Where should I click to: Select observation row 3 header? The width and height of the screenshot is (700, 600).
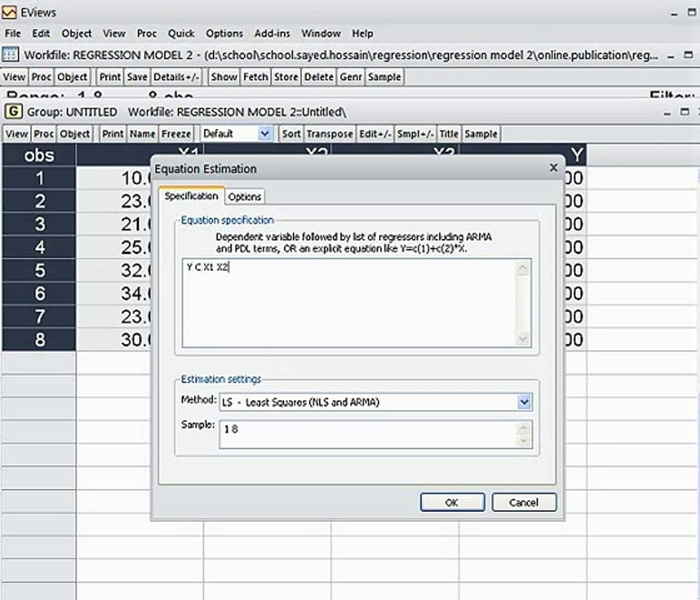(x=39, y=224)
